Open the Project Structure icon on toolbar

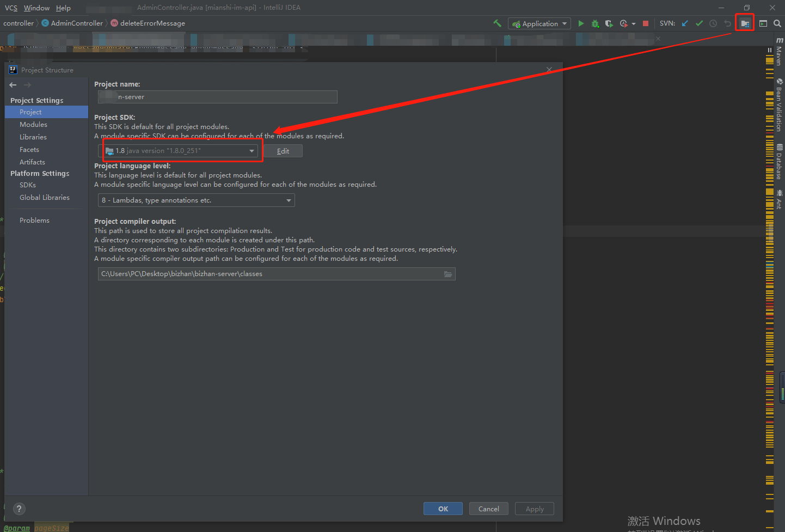(744, 23)
